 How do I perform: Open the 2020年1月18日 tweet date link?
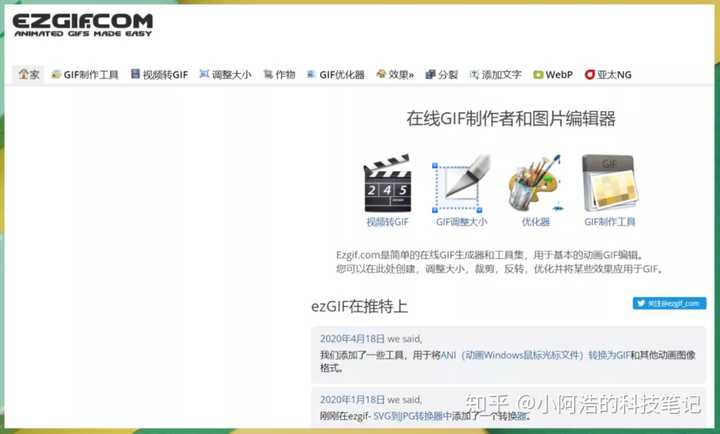[x=352, y=400]
